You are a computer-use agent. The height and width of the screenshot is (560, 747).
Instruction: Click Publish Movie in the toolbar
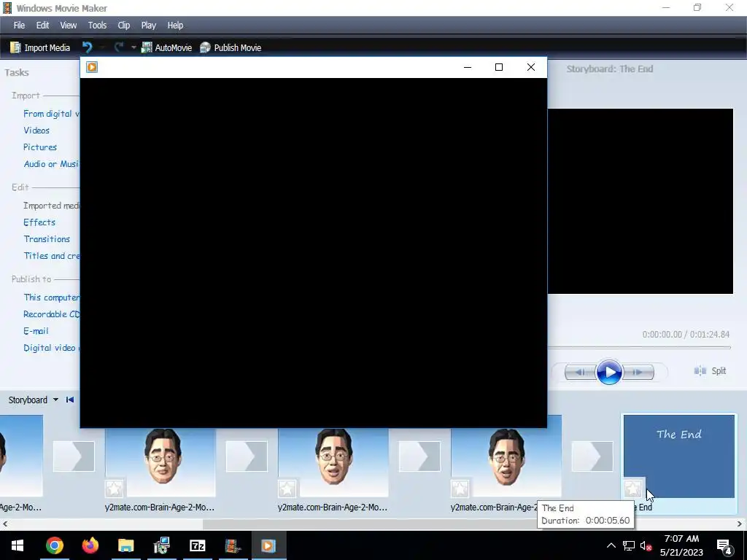tap(231, 47)
